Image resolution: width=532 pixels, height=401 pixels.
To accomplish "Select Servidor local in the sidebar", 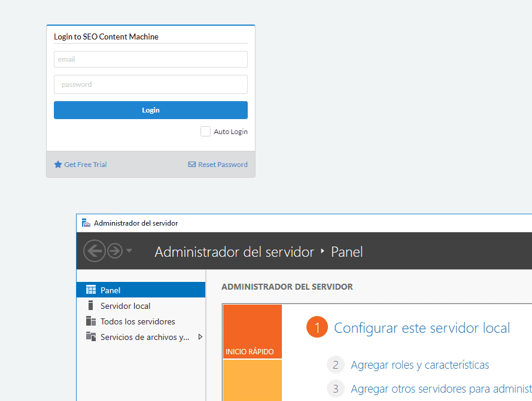I will (x=141, y=306).
